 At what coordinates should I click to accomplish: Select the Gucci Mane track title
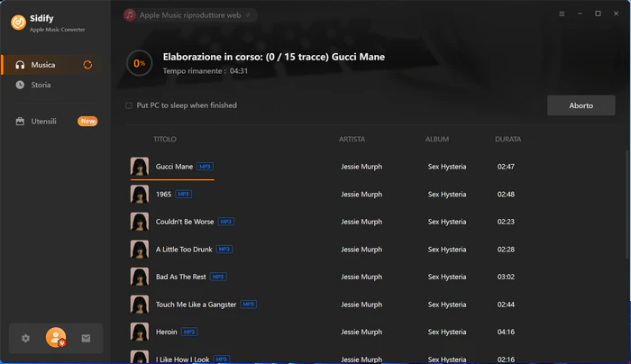point(174,167)
